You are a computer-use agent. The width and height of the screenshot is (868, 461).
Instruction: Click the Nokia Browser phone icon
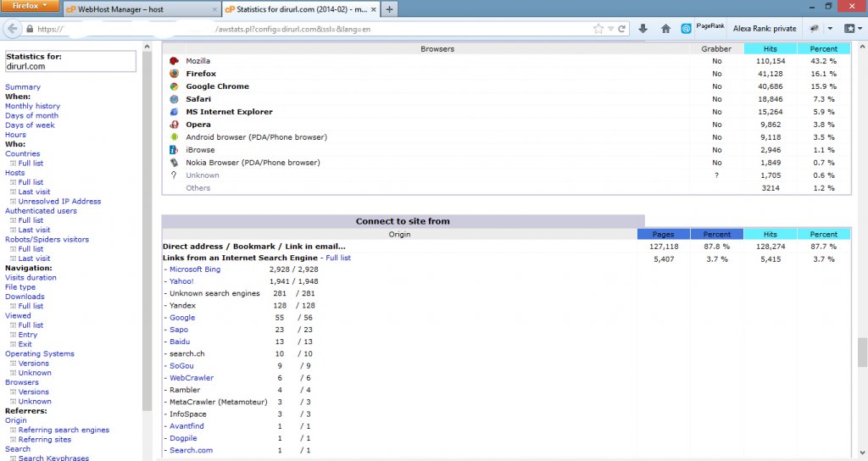click(174, 163)
